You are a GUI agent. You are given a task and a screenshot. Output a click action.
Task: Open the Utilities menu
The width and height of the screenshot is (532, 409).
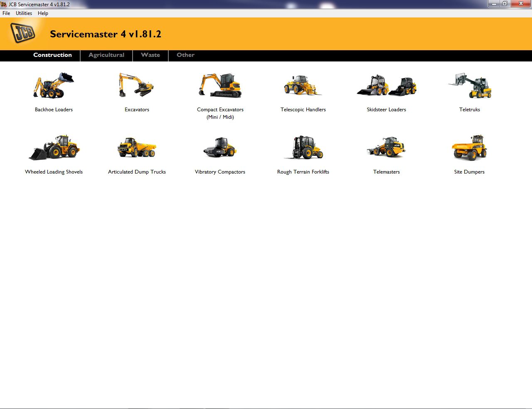pos(24,13)
